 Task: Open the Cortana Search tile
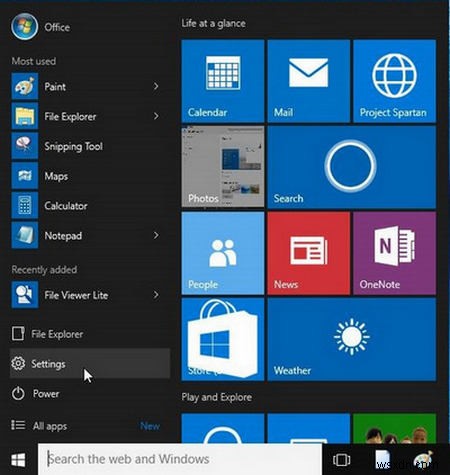(352, 167)
